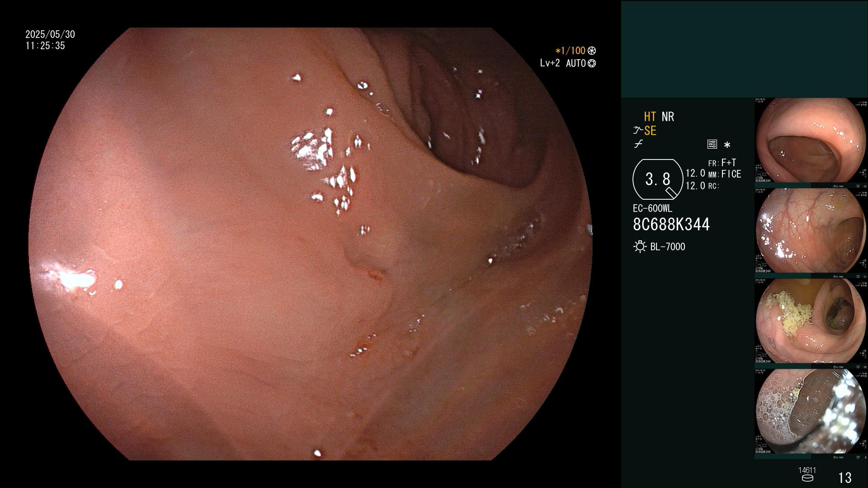Open thumbnail showing red vascular pattern mucosa
Screen dimensions: 868x488
coord(811,230)
